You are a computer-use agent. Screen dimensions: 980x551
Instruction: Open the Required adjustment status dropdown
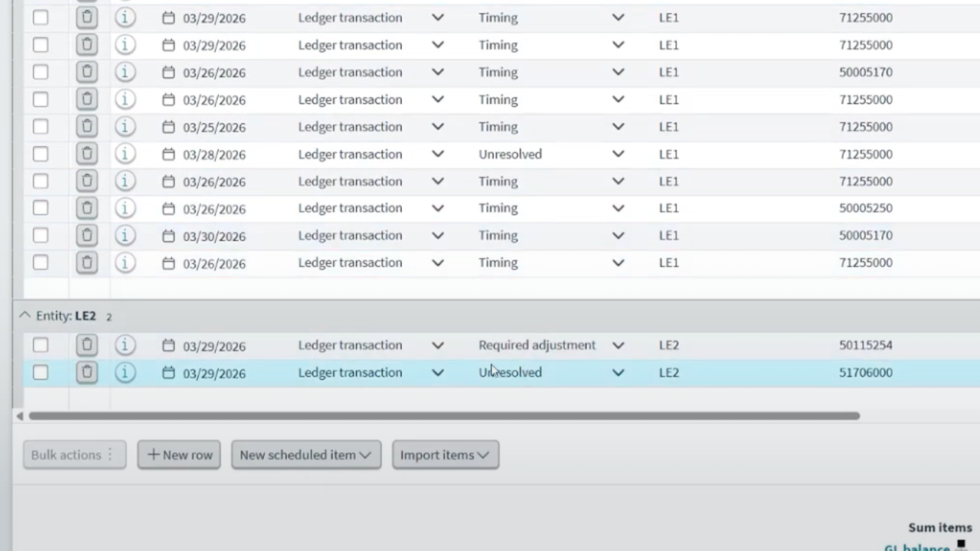tap(618, 346)
